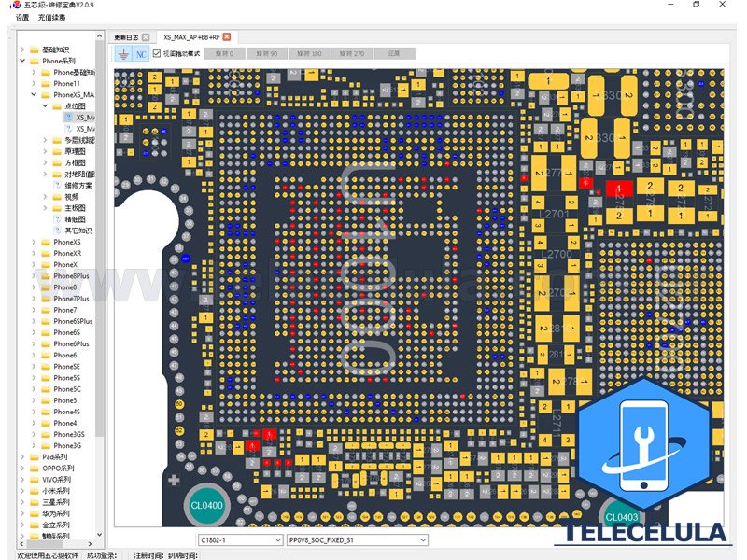Expand the 小米系列 tree node
This screenshot has width=747, height=560.
point(22,491)
